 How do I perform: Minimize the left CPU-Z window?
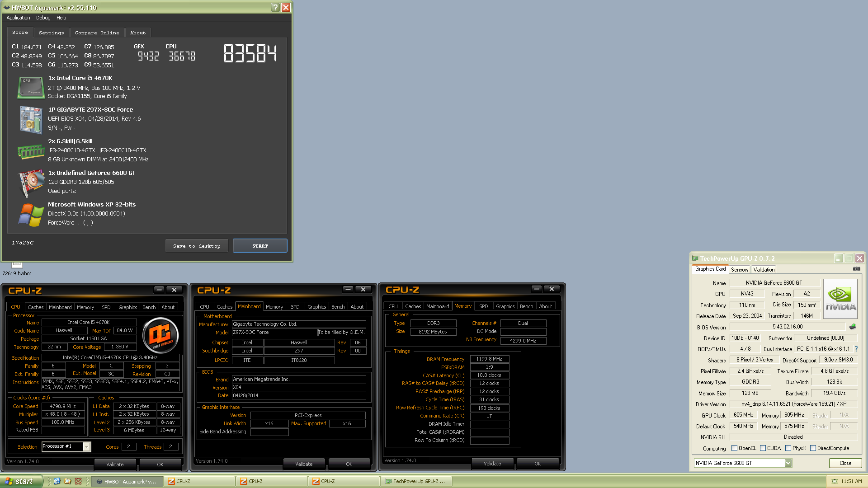tap(159, 290)
